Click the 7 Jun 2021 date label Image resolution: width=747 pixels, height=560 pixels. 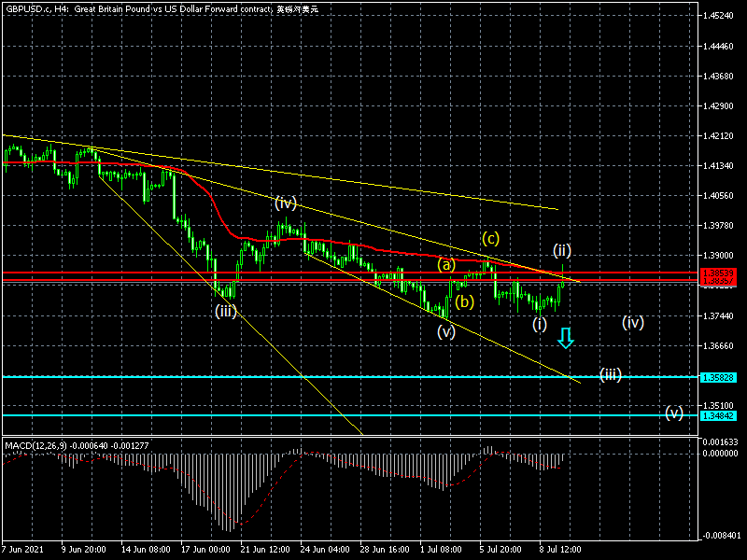click(22, 549)
